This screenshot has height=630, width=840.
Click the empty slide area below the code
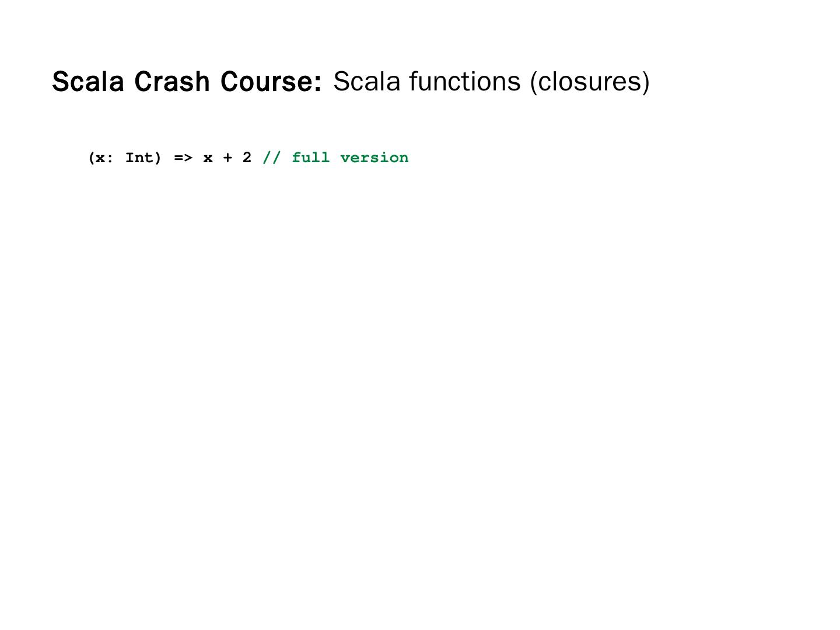point(420,379)
